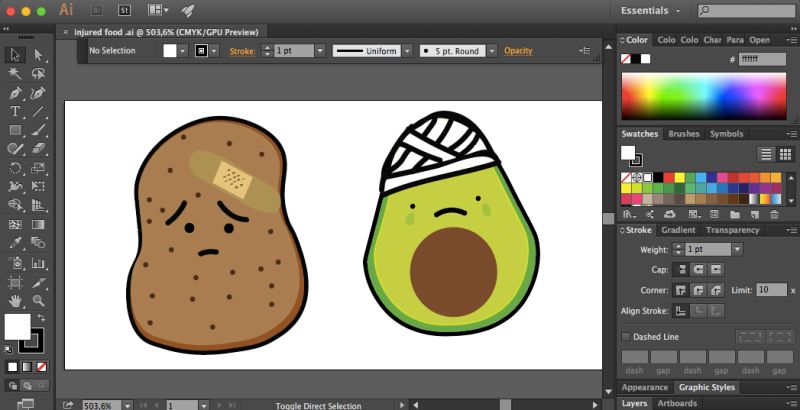Select the black swatch in Swatches grid
800x410 pixels.
tap(658, 177)
